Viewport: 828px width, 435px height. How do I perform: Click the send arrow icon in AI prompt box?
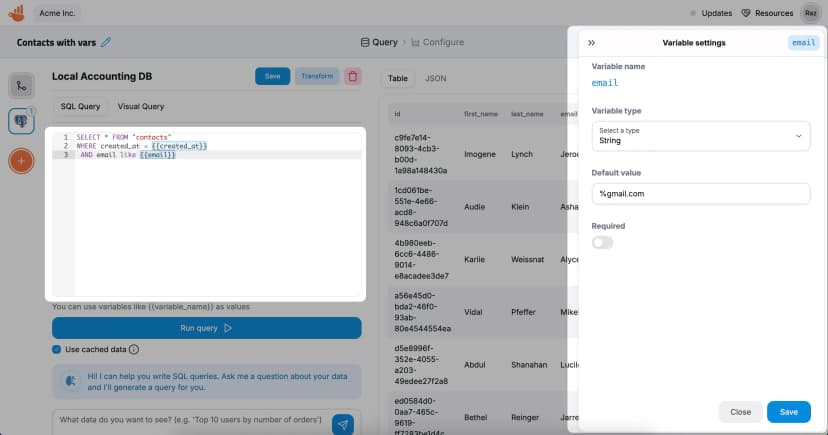(343, 424)
